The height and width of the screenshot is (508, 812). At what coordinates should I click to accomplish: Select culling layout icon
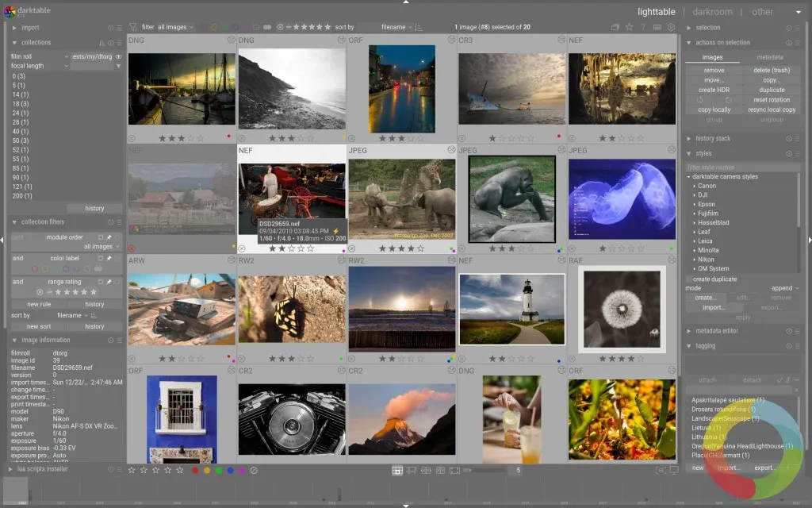426,470
